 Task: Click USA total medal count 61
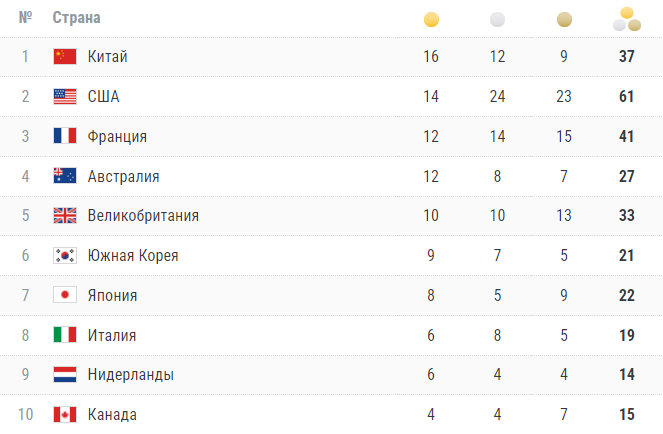tap(627, 96)
